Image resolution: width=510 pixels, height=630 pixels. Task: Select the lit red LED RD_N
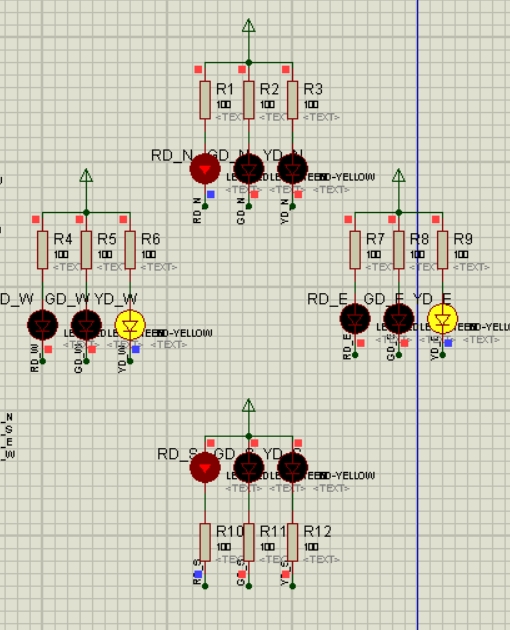click(x=205, y=169)
